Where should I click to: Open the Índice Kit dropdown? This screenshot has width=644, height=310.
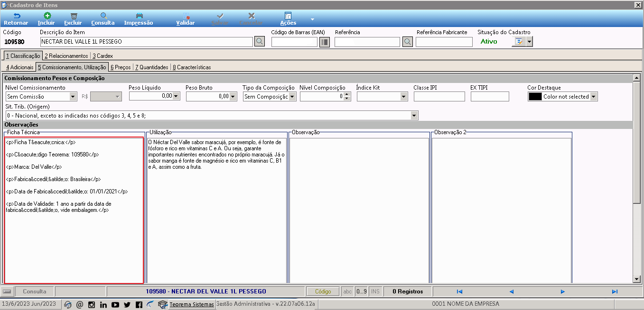[x=404, y=97]
